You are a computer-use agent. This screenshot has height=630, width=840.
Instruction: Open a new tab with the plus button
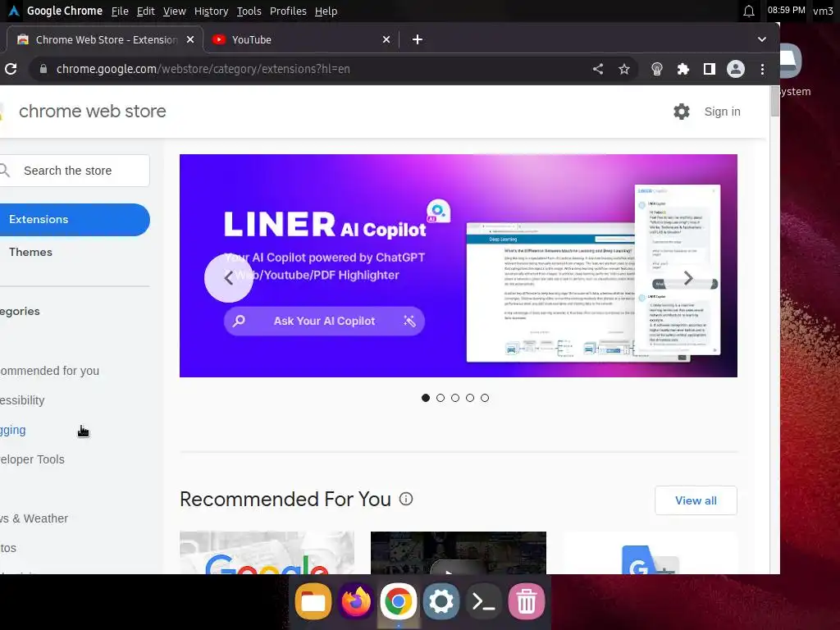[418, 39]
